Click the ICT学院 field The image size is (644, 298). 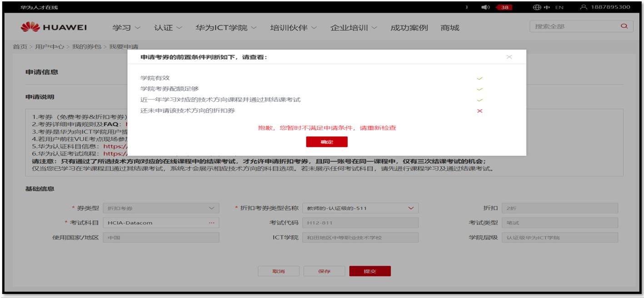pyautogui.click(x=360, y=238)
